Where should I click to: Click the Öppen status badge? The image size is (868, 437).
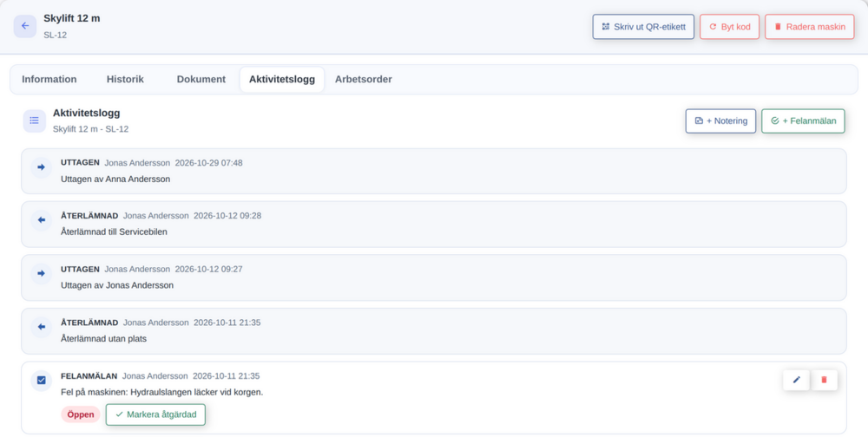[x=80, y=414]
